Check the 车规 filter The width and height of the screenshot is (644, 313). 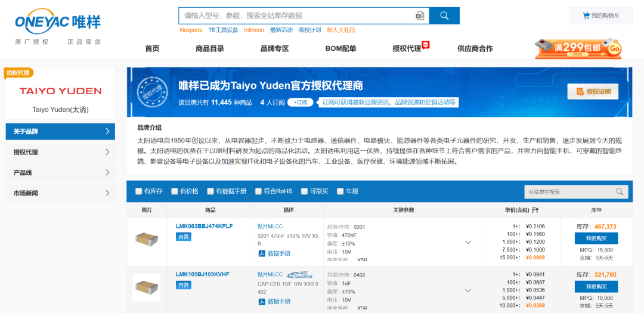point(340,191)
